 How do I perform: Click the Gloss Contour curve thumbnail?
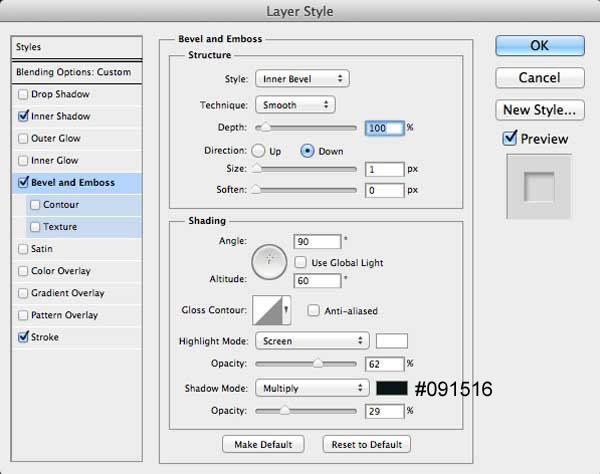point(267,310)
